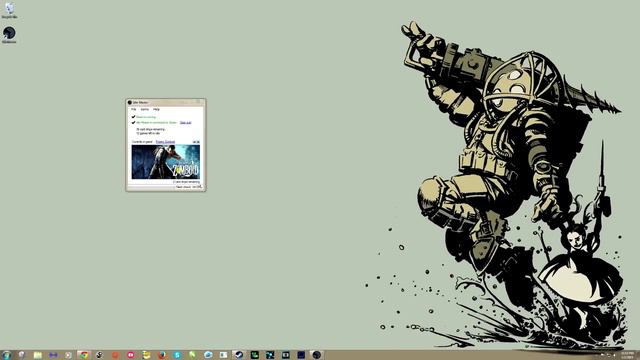The width and height of the screenshot is (640, 360).
Task: Open Skype from the taskbar
Action: click(x=177, y=355)
